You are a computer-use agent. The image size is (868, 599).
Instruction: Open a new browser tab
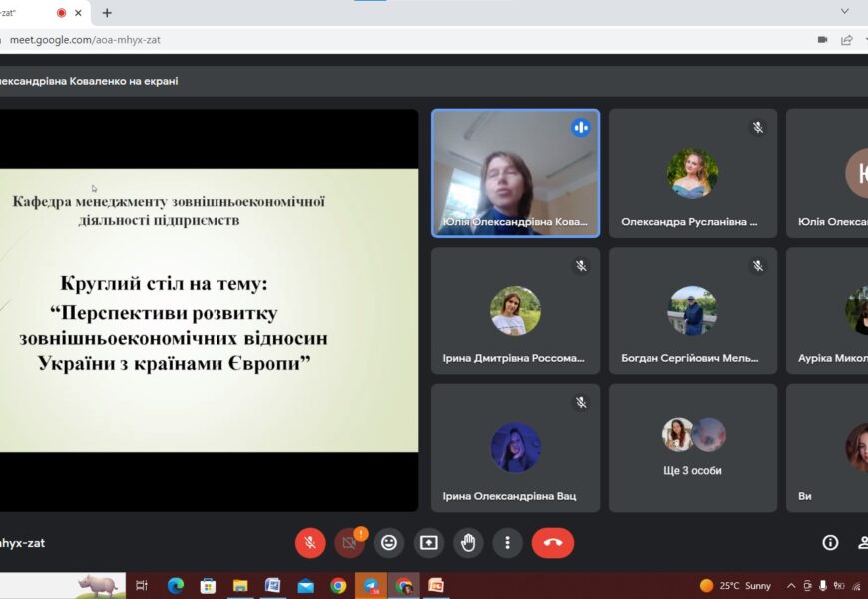[107, 13]
